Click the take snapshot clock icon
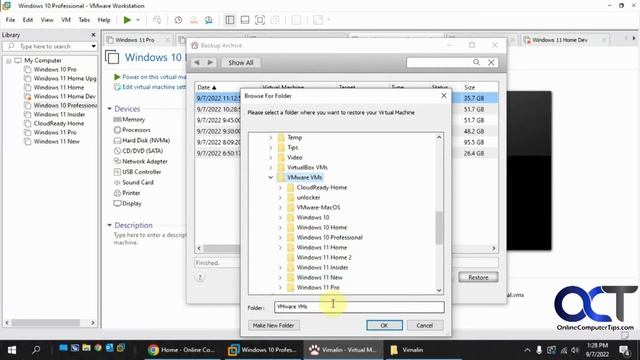Viewport: 640px width, 360px height. pos(178,20)
